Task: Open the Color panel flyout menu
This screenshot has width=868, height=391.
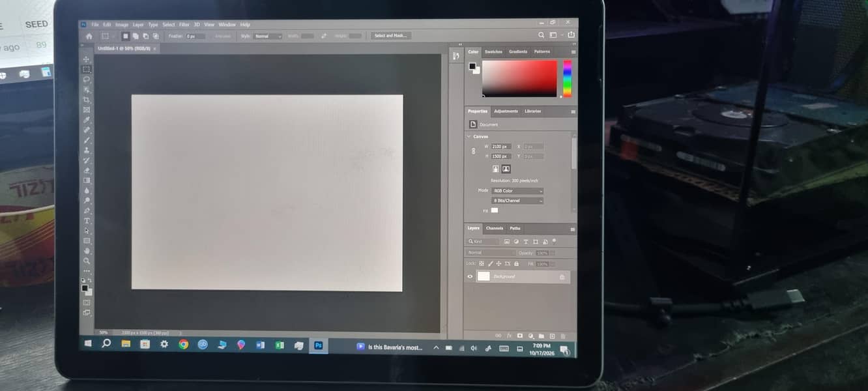Action: pos(573,51)
